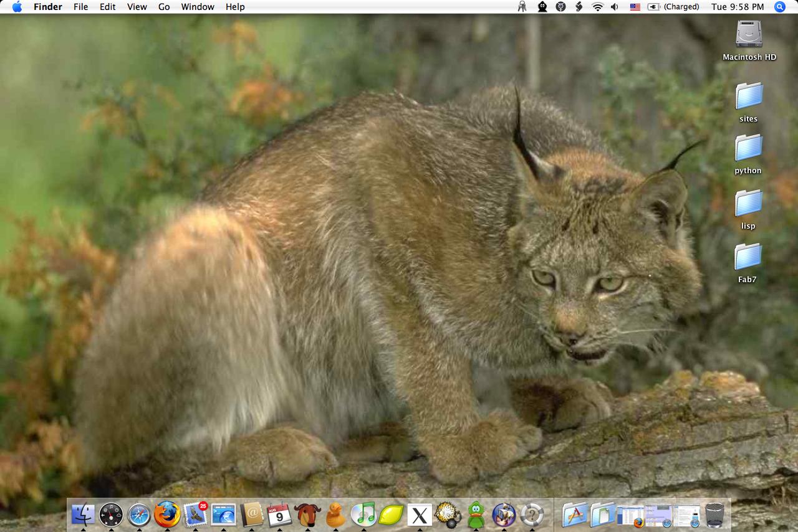Open the terminal-globe app icon in Dock
The height and width of the screenshot is (532, 798).
[x=223, y=515]
